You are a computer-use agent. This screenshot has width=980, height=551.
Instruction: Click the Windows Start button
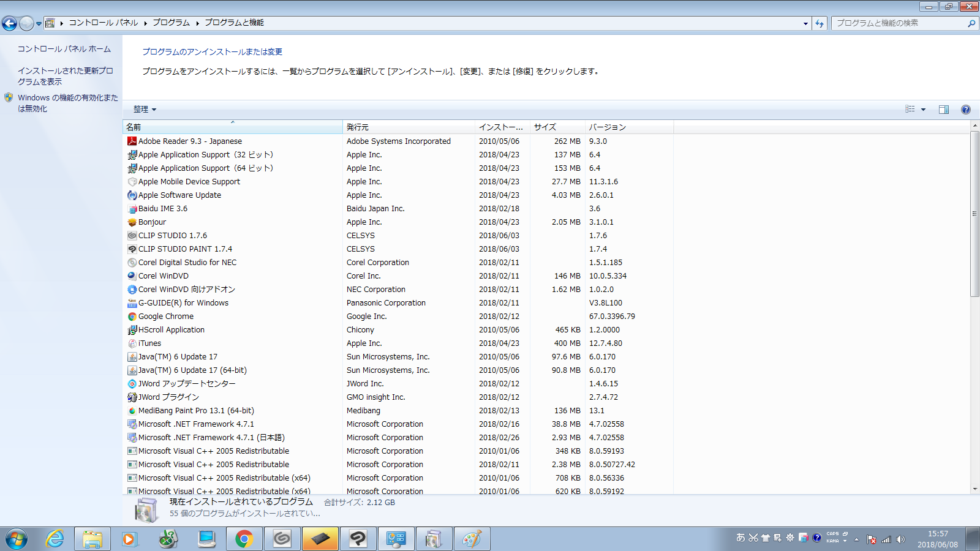point(17,539)
